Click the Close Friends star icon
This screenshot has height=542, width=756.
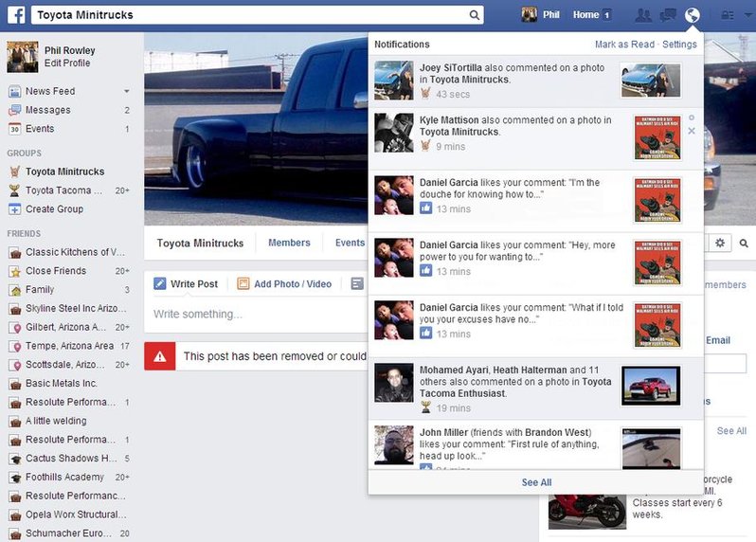(x=15, y=272)
